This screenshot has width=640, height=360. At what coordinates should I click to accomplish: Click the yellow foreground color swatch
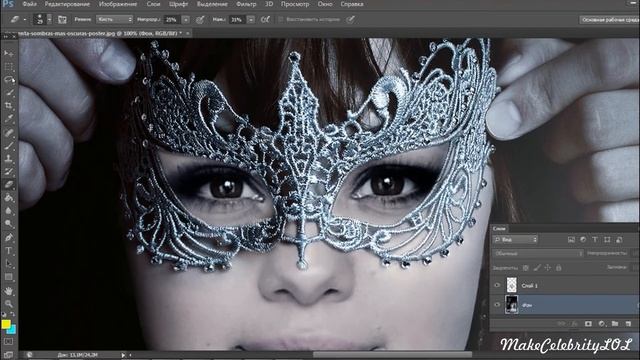6,324
